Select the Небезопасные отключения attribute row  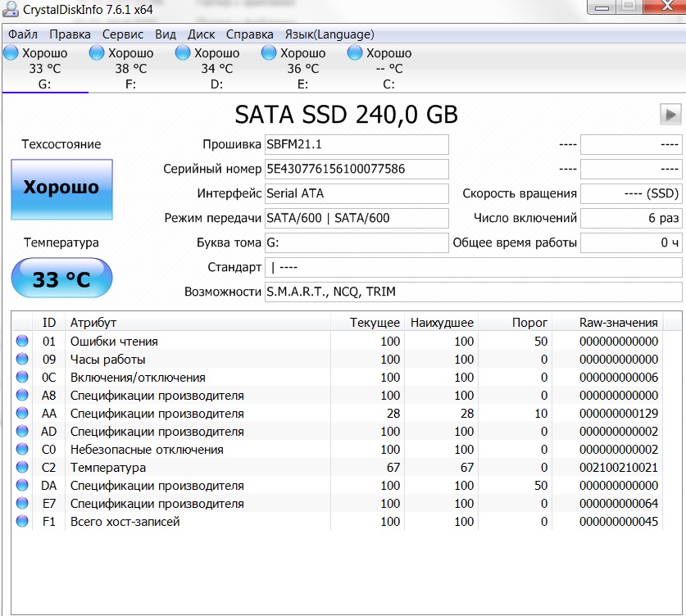pyautogui.click(x=337, y=450)
